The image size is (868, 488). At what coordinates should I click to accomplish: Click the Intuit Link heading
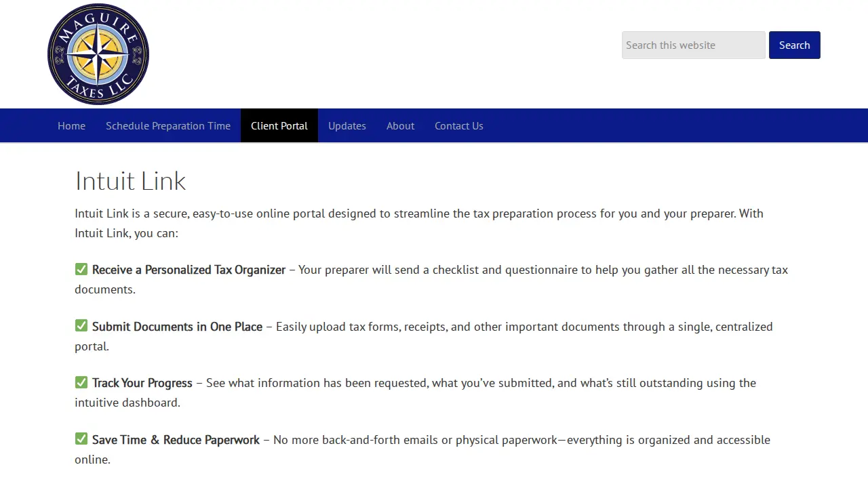(130, 181)
